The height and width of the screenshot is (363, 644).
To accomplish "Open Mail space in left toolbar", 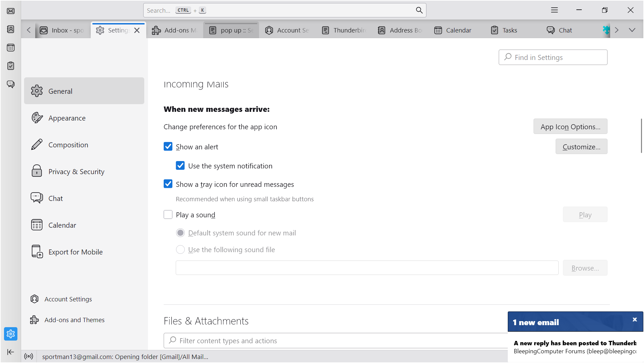I will [11, 11].
